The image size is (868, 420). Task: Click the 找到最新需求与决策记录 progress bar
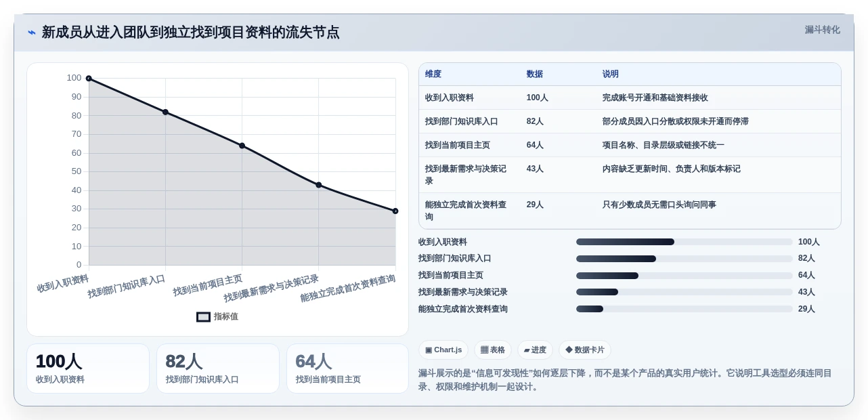point(685,292)
